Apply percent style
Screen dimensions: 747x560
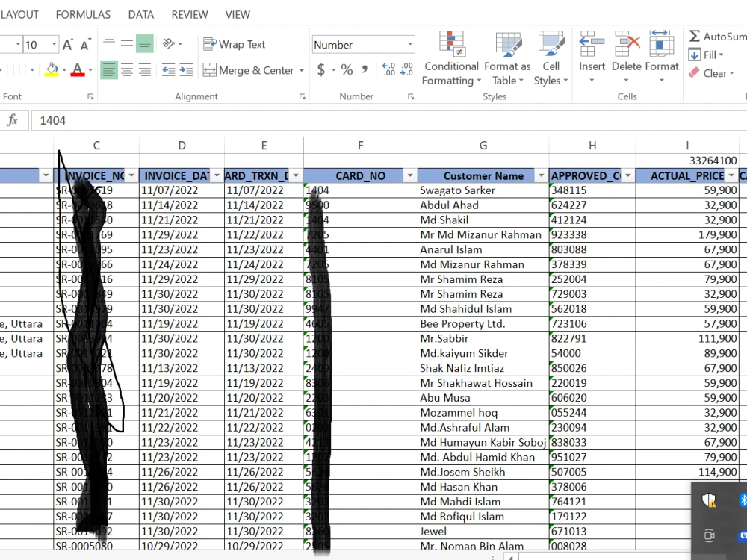coord(347,70)
